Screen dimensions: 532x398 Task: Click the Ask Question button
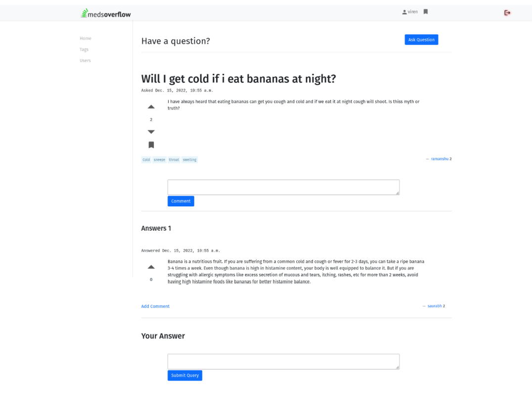tap(421, 40)
